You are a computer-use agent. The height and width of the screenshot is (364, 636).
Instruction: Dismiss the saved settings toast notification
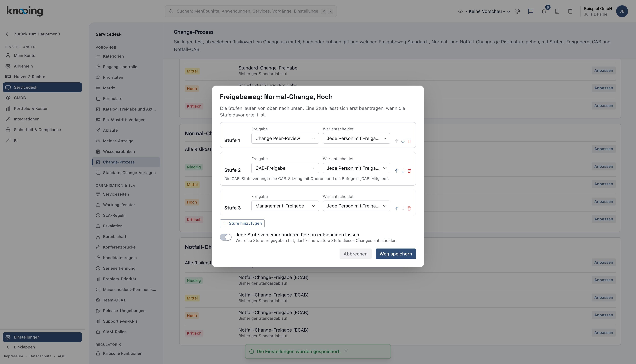pyautogui.click(x=346, y=351)
